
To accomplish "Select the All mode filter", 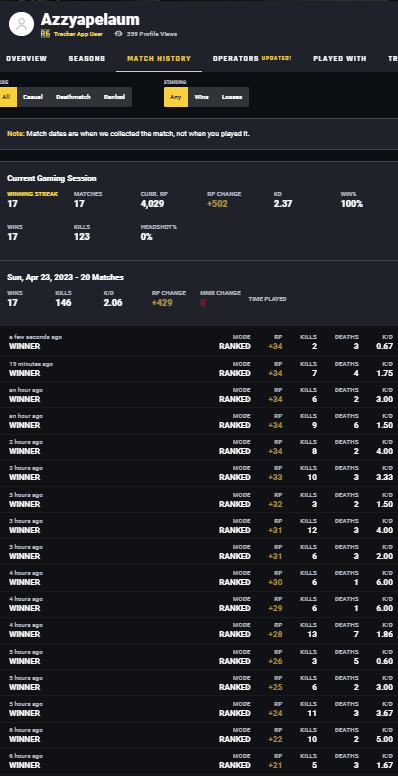I will pyautogui.click(x=7, y=97).
